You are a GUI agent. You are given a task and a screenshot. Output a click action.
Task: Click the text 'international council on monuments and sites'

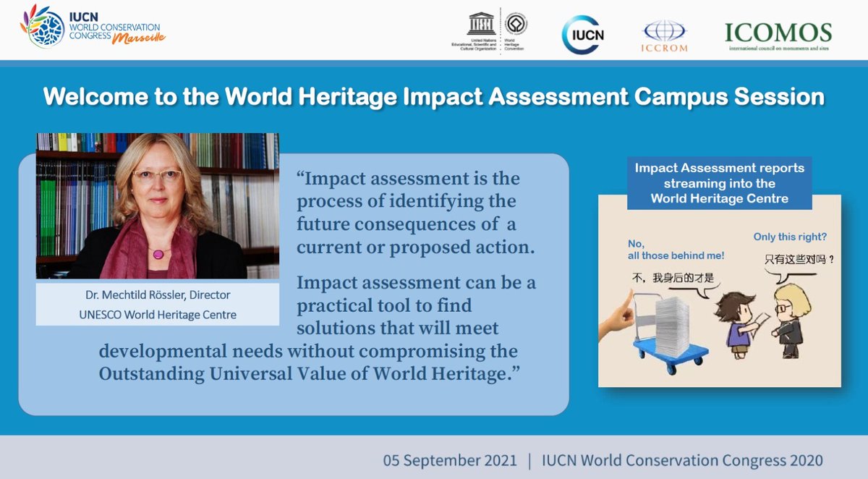[x=778, y=49]
